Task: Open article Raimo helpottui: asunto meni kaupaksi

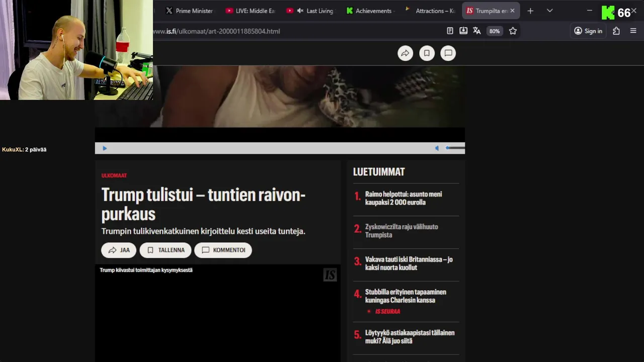Action: coord(404,198)
